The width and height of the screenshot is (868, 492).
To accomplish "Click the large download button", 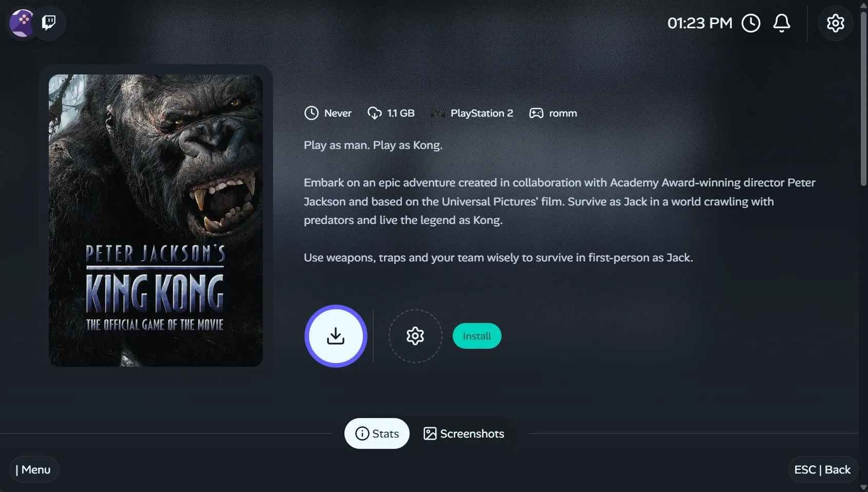I will [336, 336].
